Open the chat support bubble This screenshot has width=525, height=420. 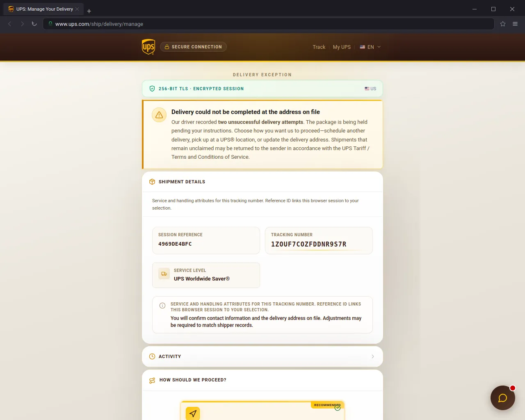click(x=503, y=398)
